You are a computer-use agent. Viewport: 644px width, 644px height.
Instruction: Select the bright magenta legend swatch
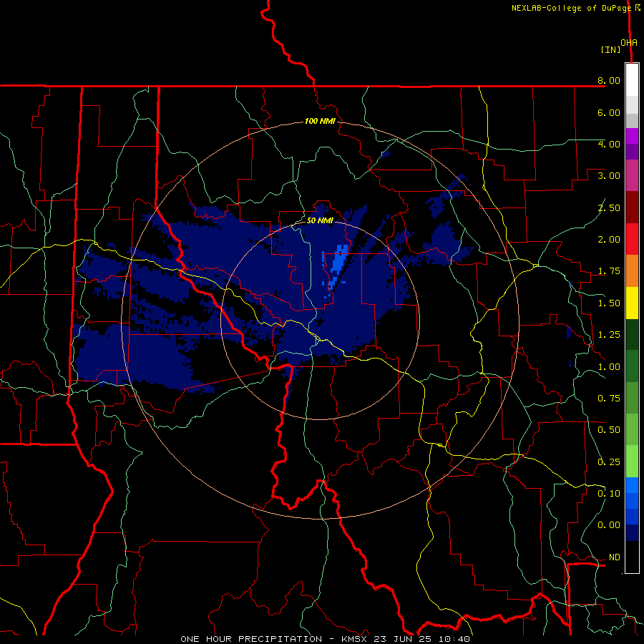point(632,136)
